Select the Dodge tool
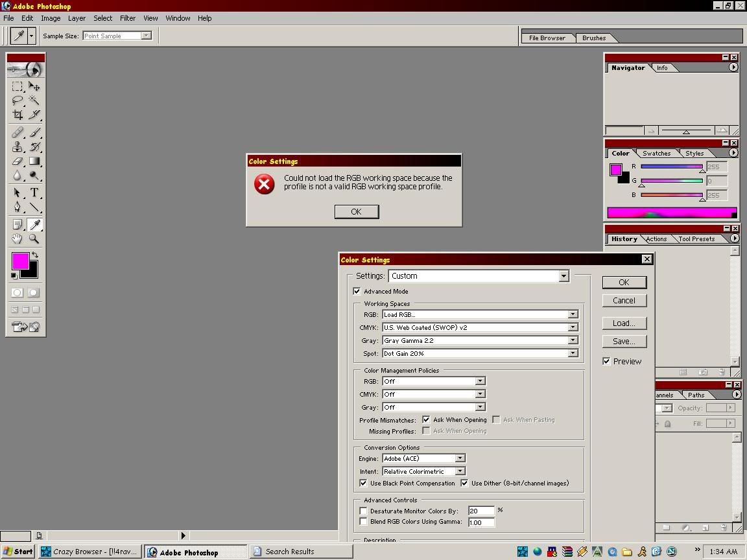Image resolution: width=747 pixels, height=560 pixels. (x=34, y=175)
